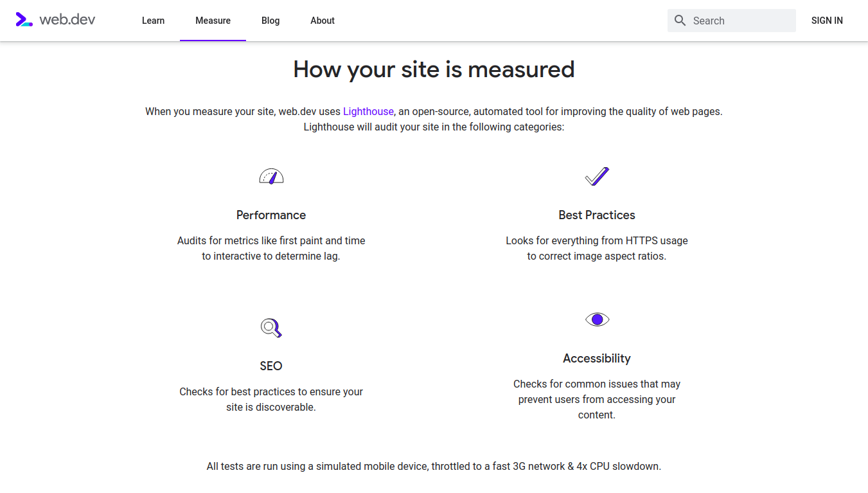Click the Accessibility heading
The height and width of the screenshot is (493, 868).
[597, 359]
